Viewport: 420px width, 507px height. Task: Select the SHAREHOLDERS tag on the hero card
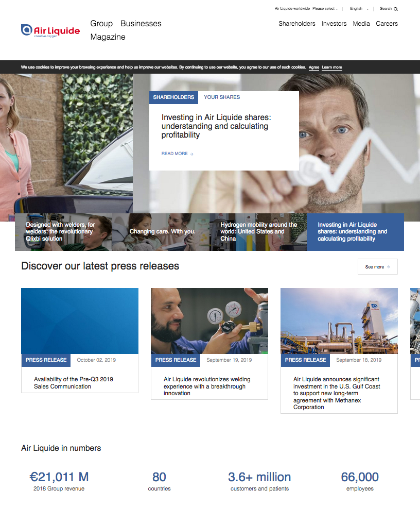(x=173, y=97)
